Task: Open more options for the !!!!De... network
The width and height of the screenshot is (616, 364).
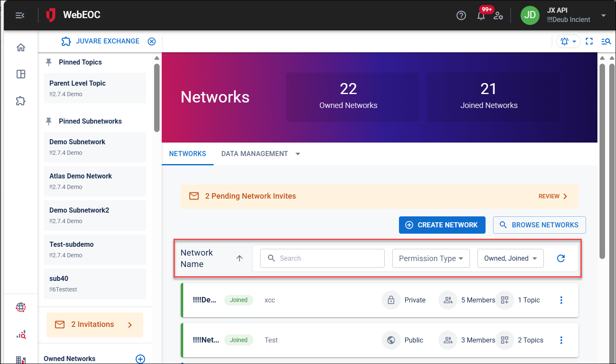Action: 561,300
